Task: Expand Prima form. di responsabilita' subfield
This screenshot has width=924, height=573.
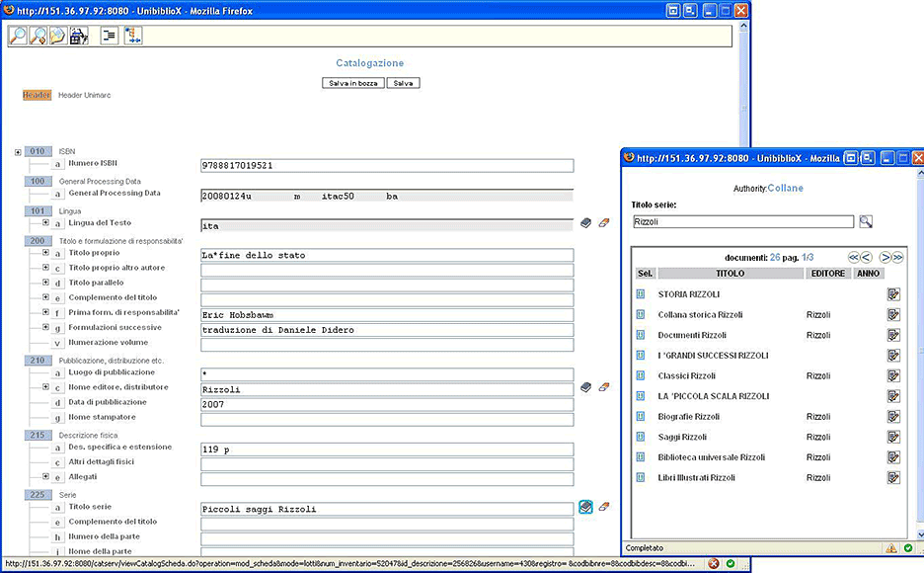Action: pyautogui.click(x=45, y=312)
